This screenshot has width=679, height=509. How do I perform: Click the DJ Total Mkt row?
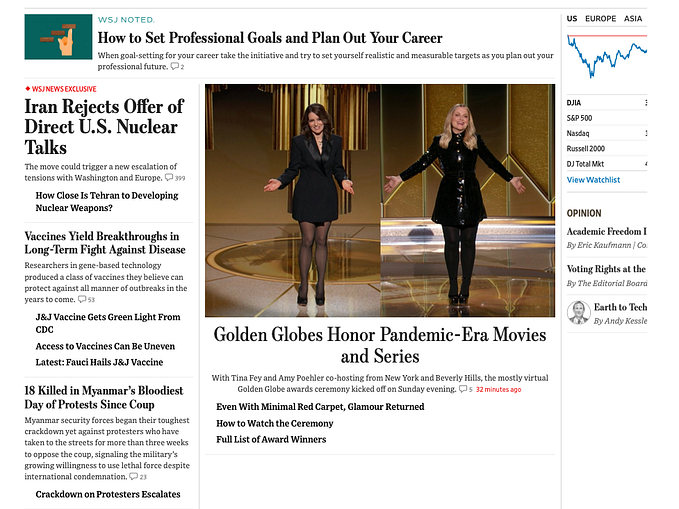pos(607,164)
